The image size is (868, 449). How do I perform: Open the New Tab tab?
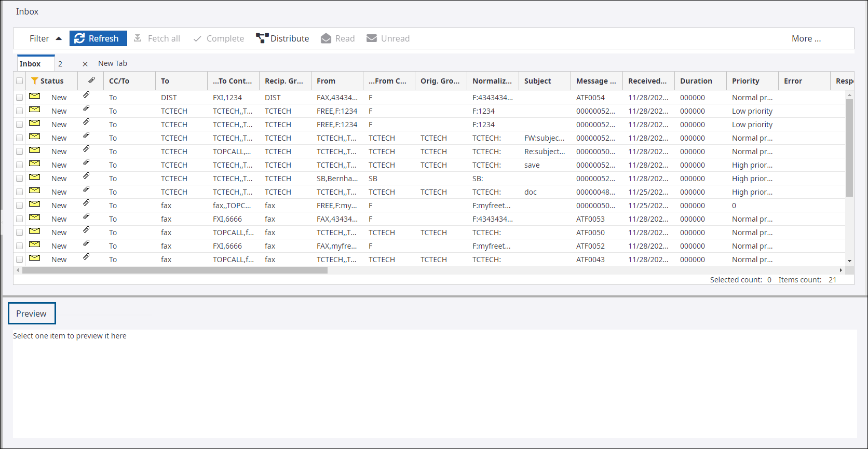click(113, 63)
